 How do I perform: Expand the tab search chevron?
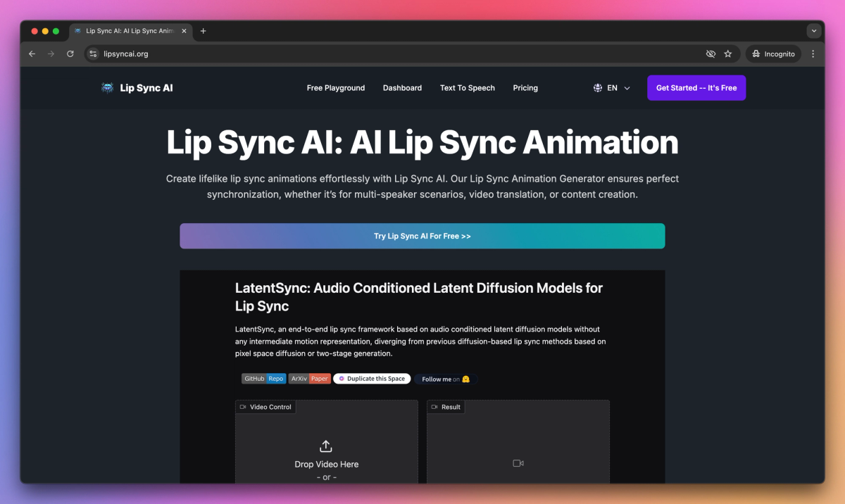(814, 31)
